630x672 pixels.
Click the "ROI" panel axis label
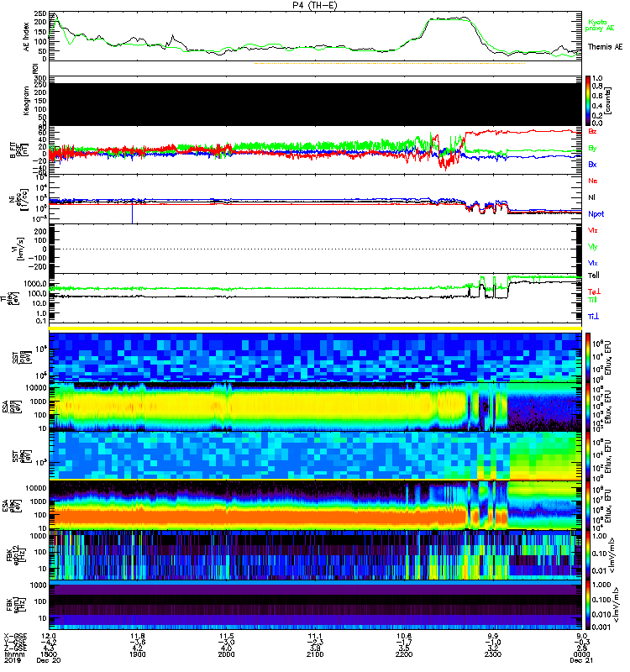36,69
